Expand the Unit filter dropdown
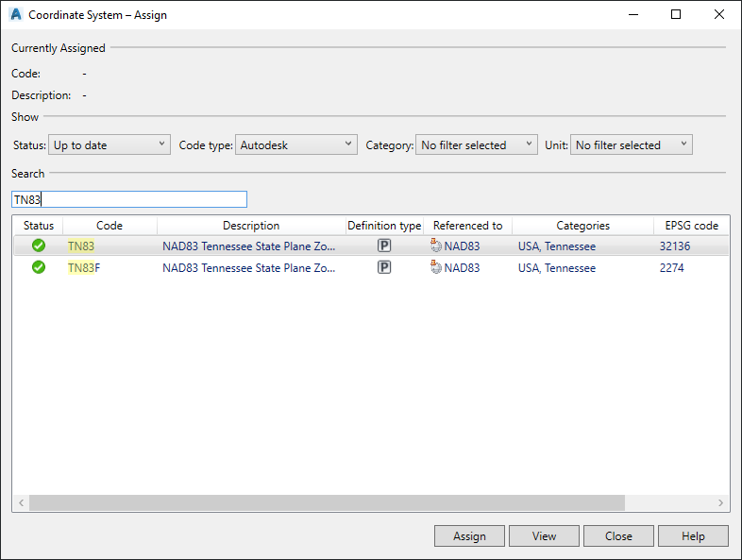 tap(631, 144)
